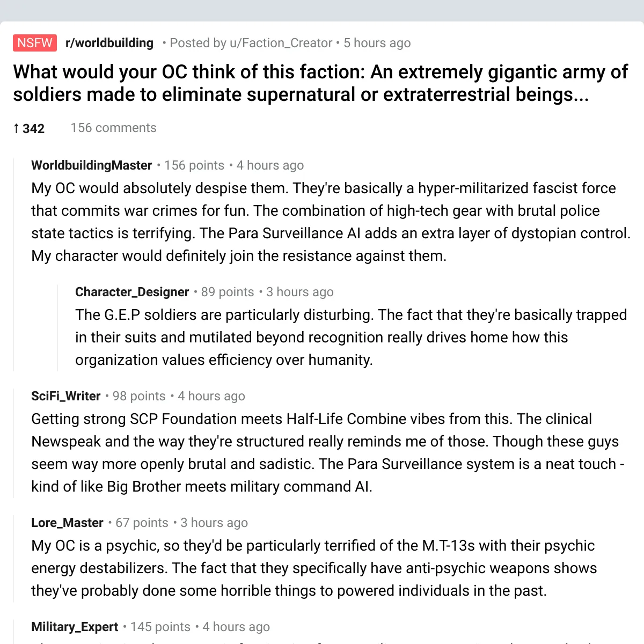644x644 pixels.
Task: Collapse WorldbuildingMaster comment thread line
Action: coord(14,265)
